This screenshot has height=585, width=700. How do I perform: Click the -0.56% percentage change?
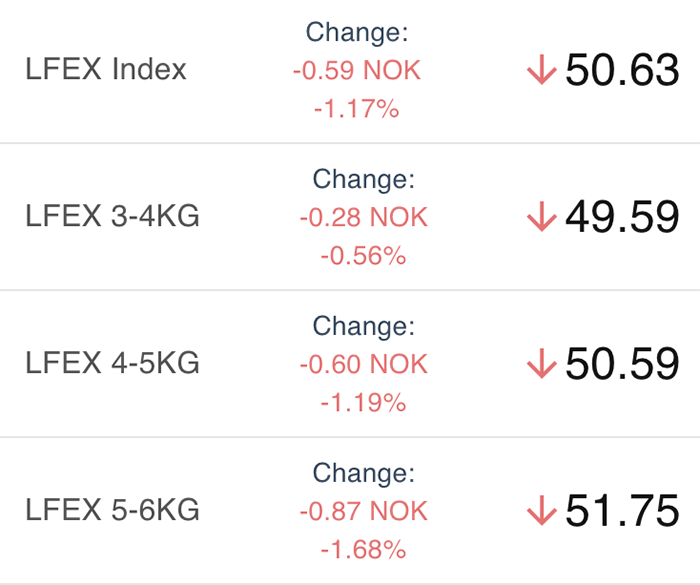(x=363, y=256)
